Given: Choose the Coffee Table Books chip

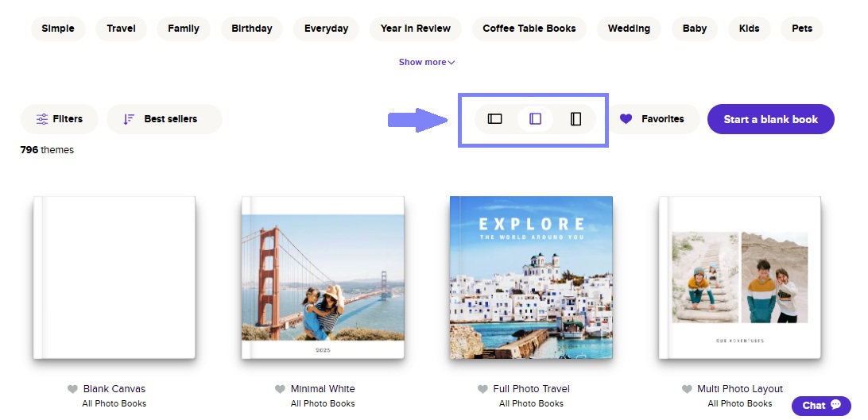Looking at the screenshot, I should (x=529, y=29).
